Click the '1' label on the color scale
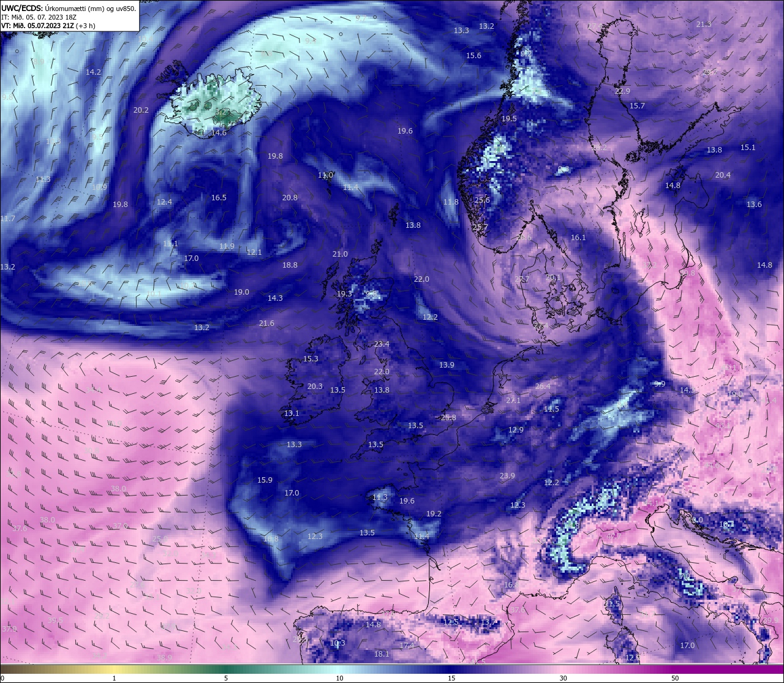This screenshot has width=784, height=683. [115, 678]
